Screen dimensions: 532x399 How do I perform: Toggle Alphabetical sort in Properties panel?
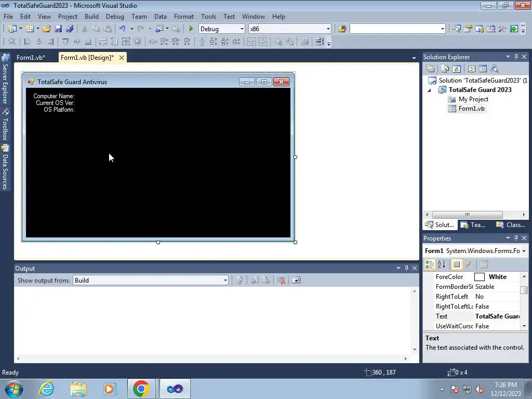442,264
